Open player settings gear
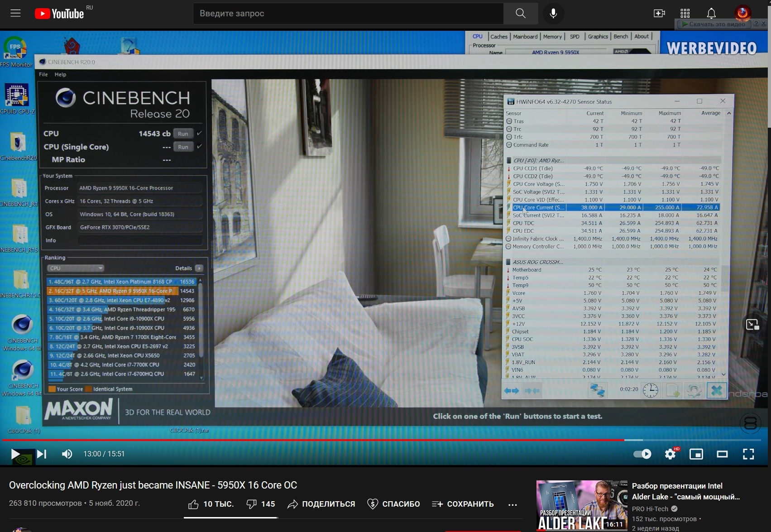The height and width of the screenshot is (532, 771). pos(670,454)
